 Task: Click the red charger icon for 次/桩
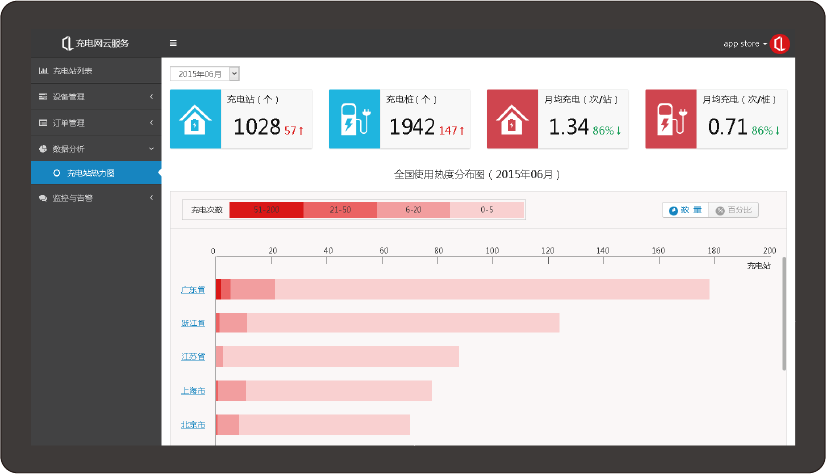pyautogui.click(x=669, y=119)
